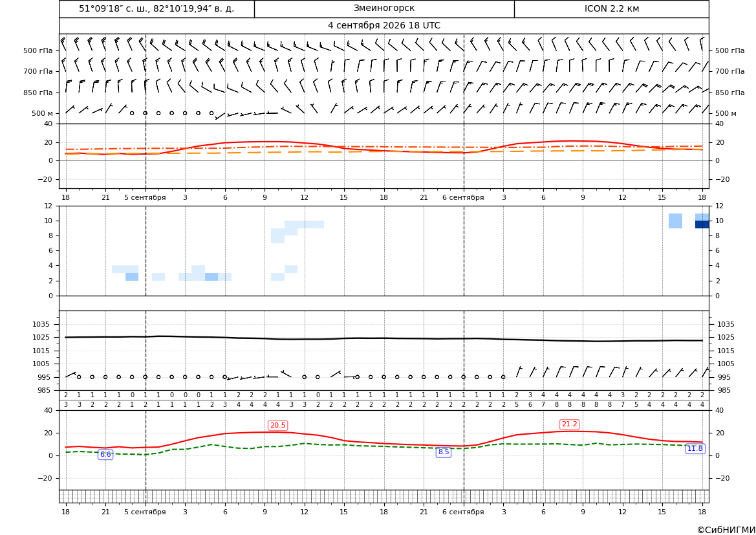Select the 5 сентября label on bottom axis

pos(145,512)
